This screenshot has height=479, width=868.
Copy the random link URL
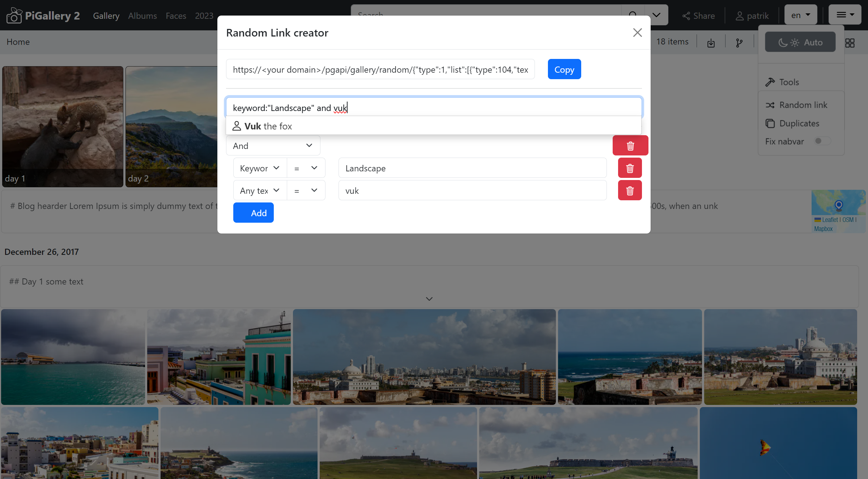(x=564, y=69)
